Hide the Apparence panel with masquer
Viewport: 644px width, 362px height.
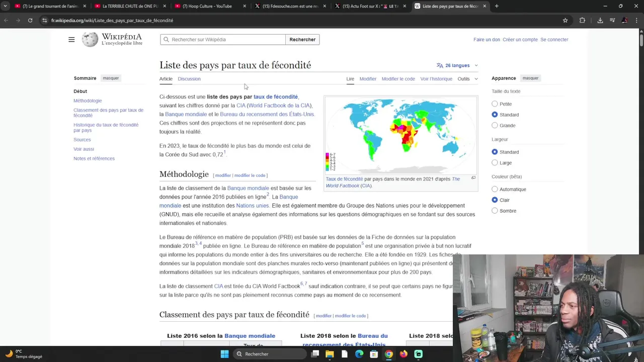(x=530, y=78)
